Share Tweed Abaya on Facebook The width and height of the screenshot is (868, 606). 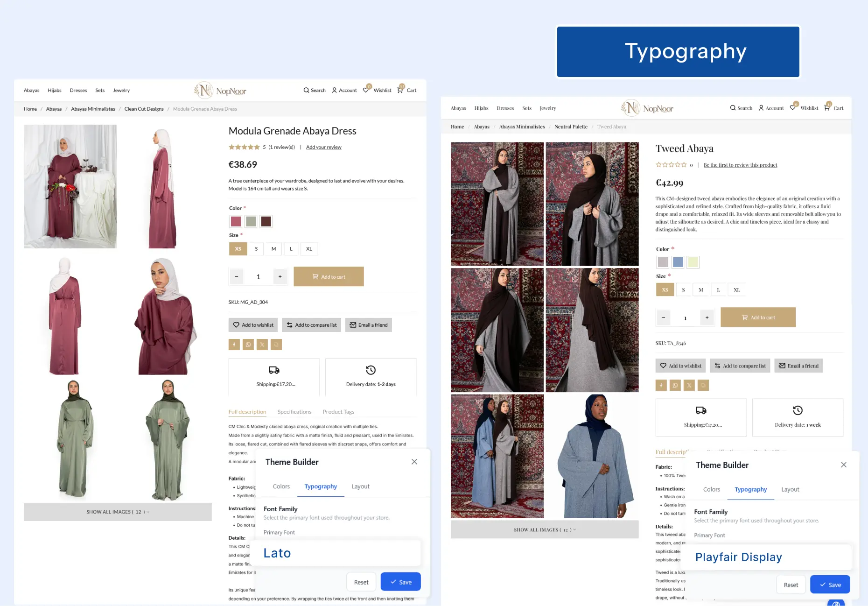point(661,385)
